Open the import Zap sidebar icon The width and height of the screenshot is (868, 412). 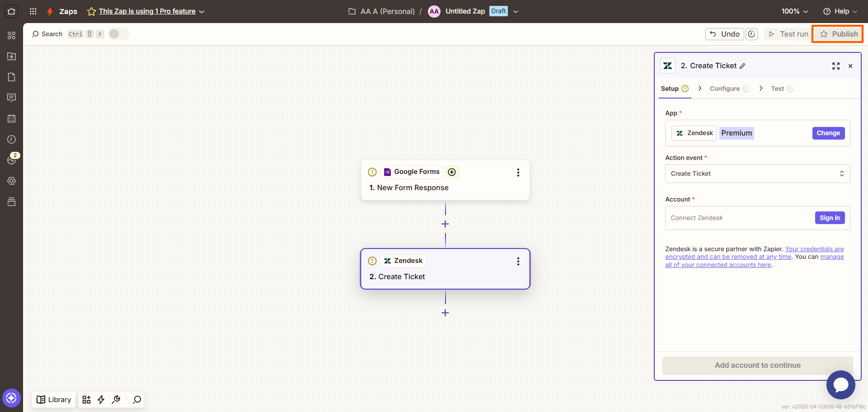[x=12, y=56]
